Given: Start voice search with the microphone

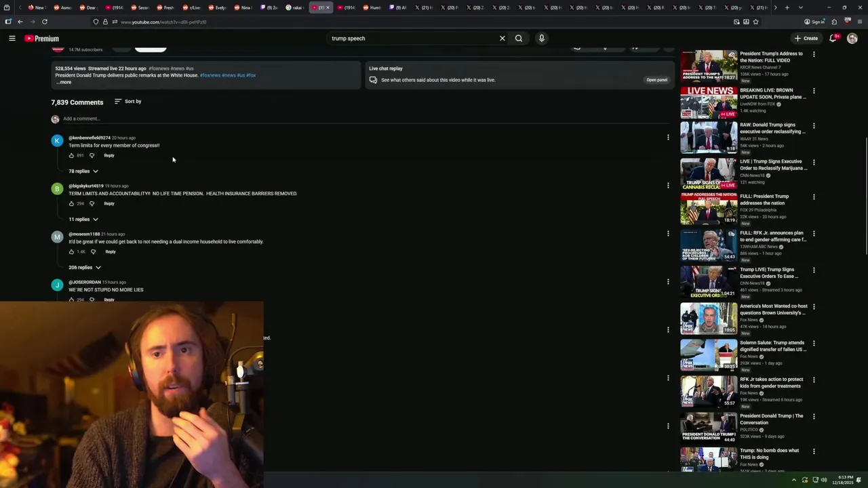Looking at the screenshot, I should tap(542, 39).
